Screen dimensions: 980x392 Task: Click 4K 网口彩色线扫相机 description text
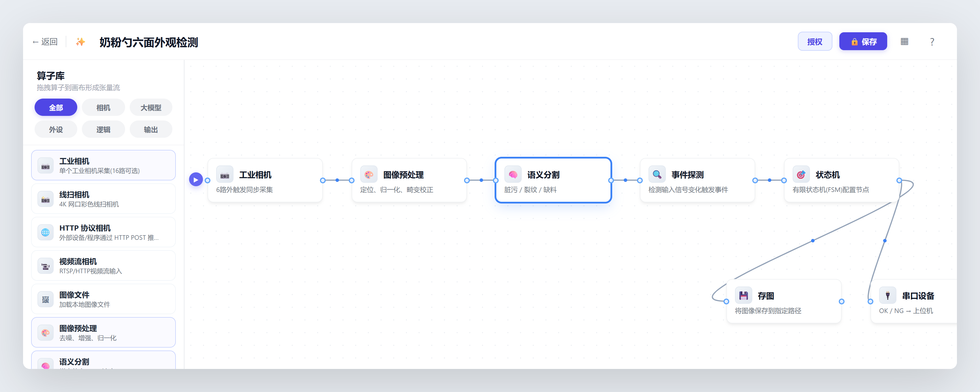[89, 204]
